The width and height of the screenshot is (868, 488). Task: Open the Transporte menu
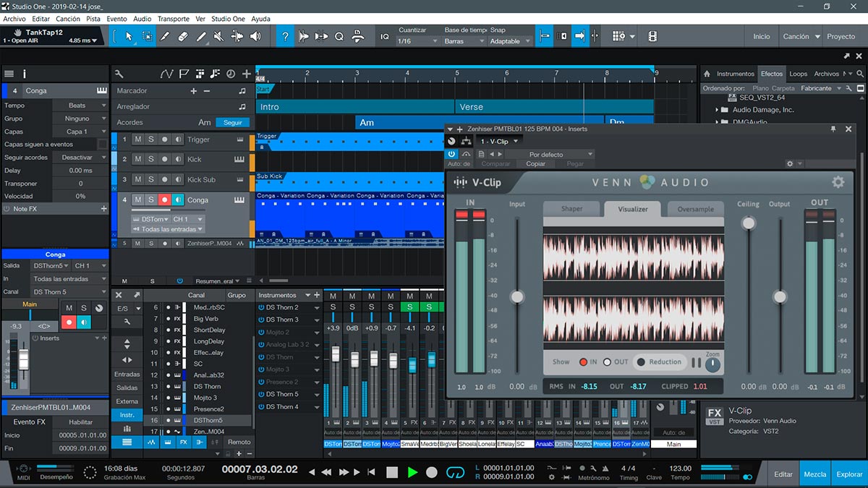(x=174, y=19)
